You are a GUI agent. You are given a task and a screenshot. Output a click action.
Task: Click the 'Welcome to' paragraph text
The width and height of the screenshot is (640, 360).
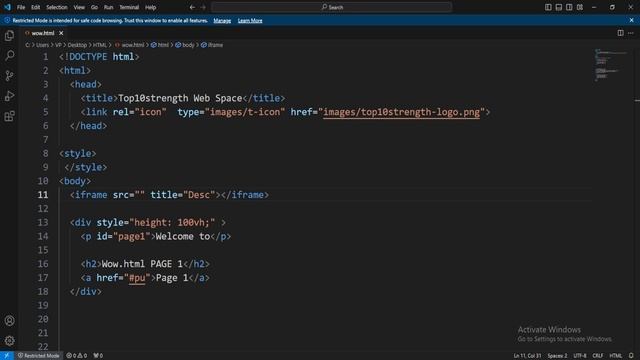click(x=183, y=236)
